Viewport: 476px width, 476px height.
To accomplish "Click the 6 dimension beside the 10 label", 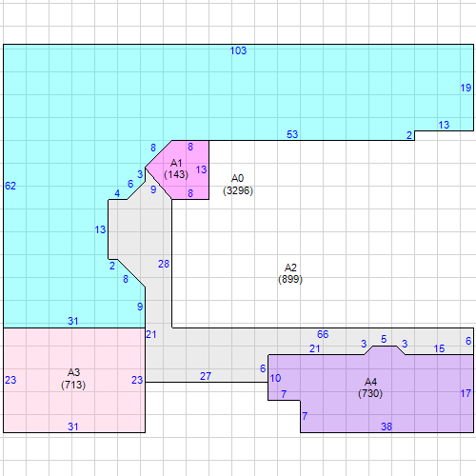I will [x=263, y=368].
